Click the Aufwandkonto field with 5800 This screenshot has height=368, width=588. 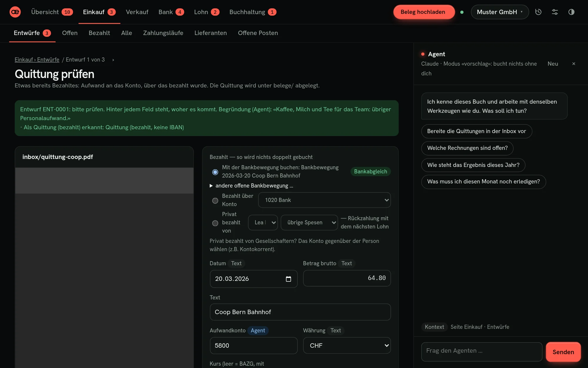253,346
